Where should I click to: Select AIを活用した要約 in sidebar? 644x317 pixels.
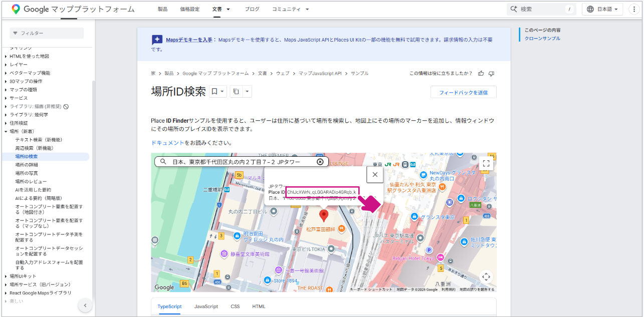coord(33,190)
